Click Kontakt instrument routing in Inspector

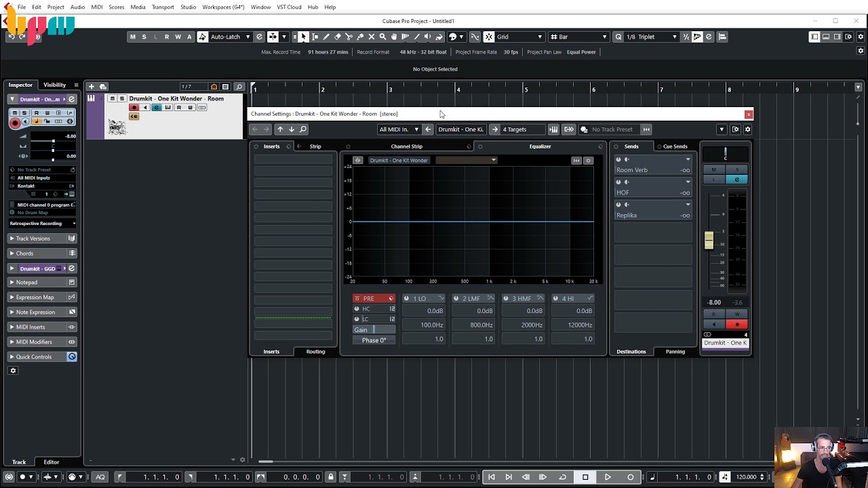pos(42,186)
